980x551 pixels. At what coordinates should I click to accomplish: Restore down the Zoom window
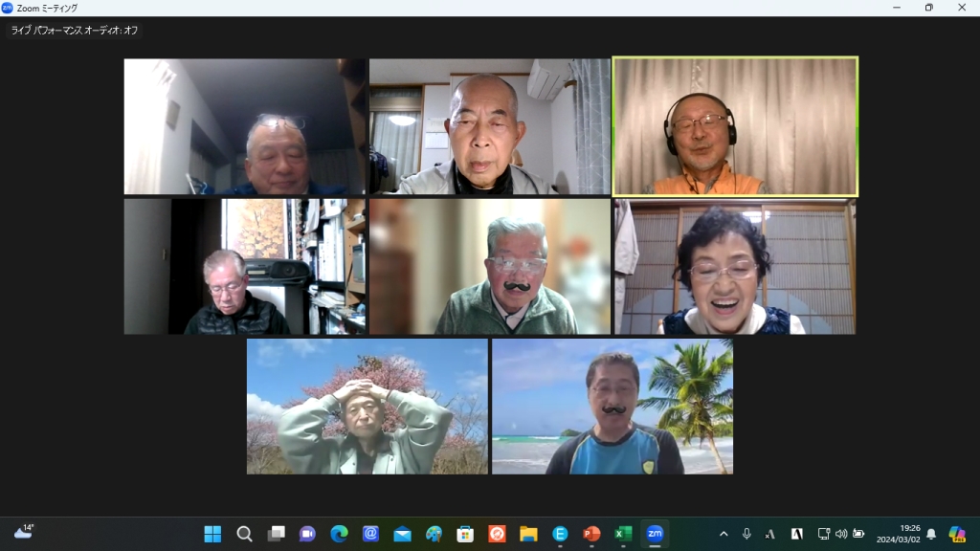[929, 8]
